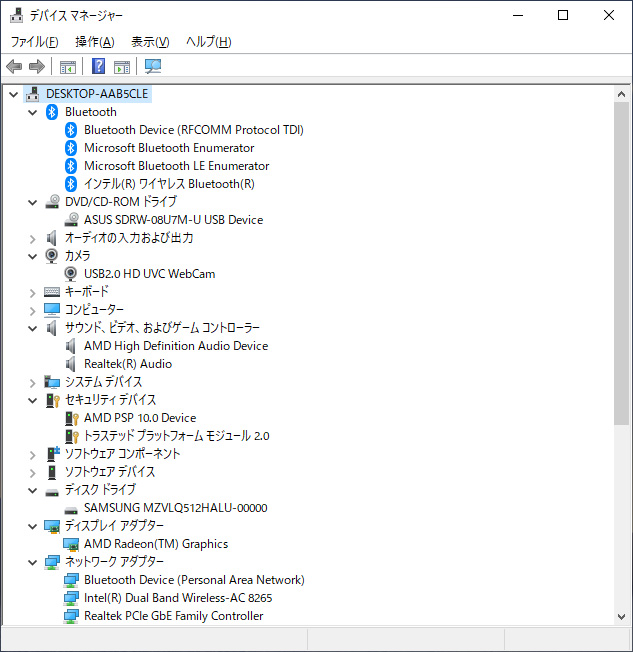This screenshot has width=633, height=652.
Task: Select AMD High Definition Audio Device
Action: [176, 346]
